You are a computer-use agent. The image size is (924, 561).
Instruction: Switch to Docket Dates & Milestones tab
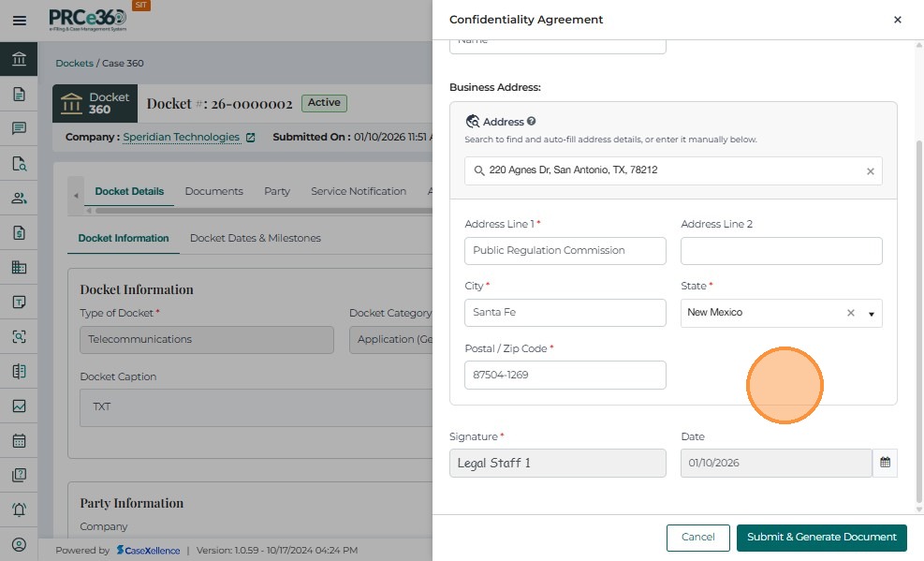pyautogui.click(x=255, y=238)
